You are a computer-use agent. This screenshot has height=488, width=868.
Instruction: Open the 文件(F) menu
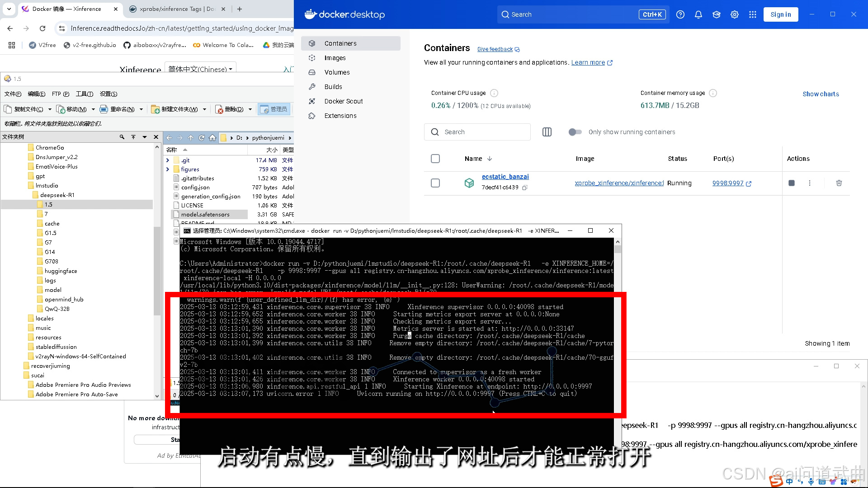point(13,94)
